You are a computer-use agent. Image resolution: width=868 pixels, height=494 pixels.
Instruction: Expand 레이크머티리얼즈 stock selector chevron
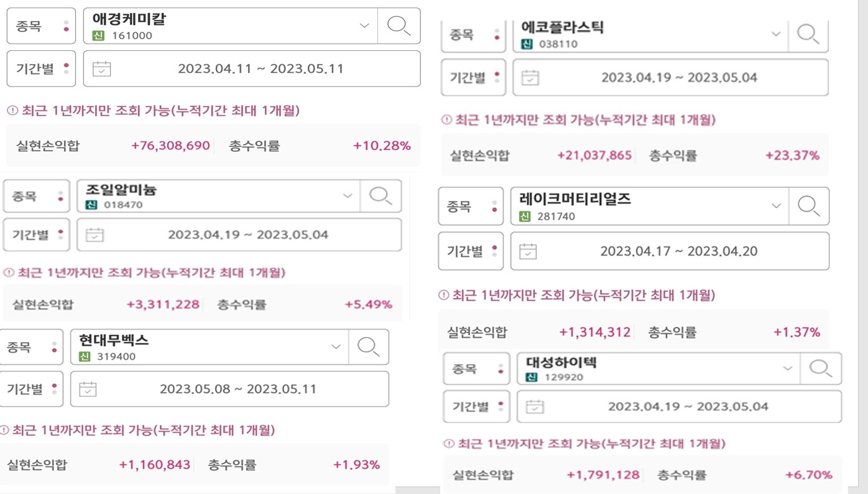pyautogui.click(x=776, y=206)
